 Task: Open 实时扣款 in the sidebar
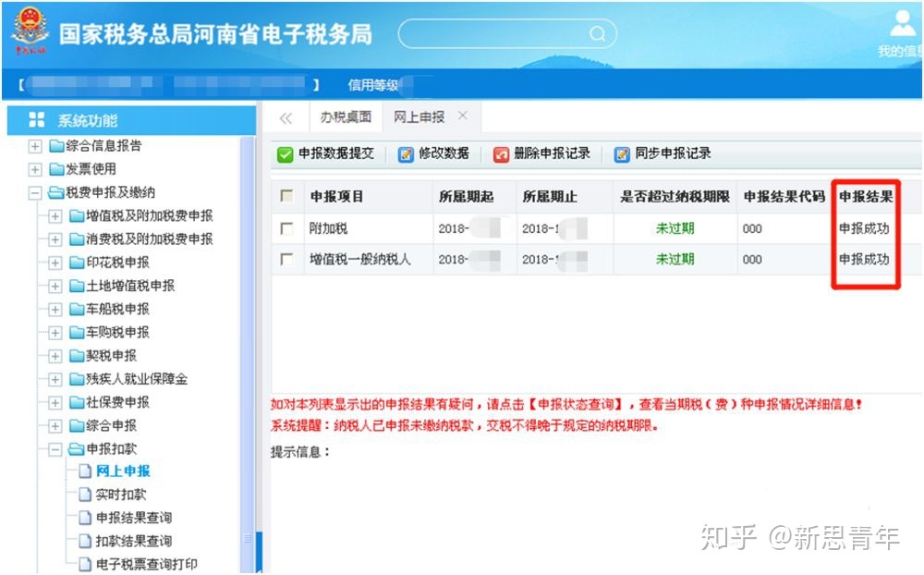pyautogui.click(x=121, y=495)
